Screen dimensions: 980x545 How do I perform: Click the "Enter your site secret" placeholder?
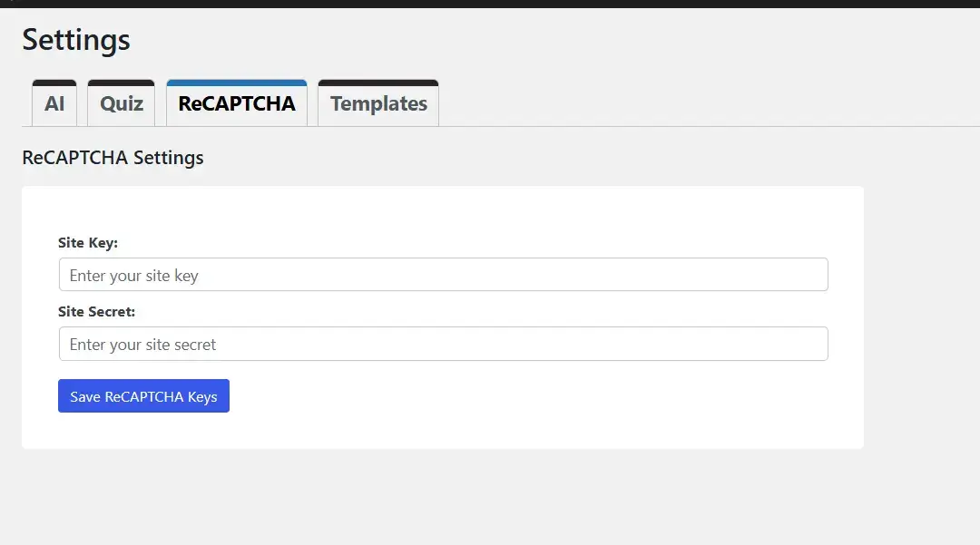[143, 345]
